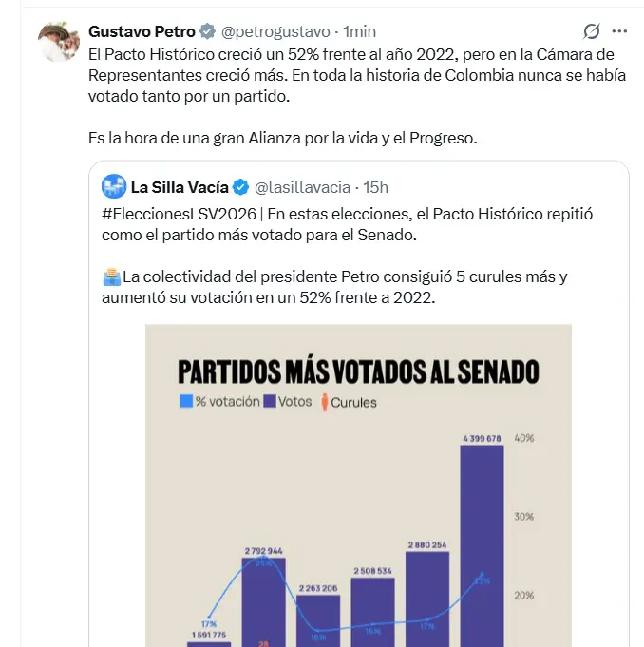644x647 pixels.
Task: Open La Silla Vacía's avatar icon
Action: click(x=114, y=186)
